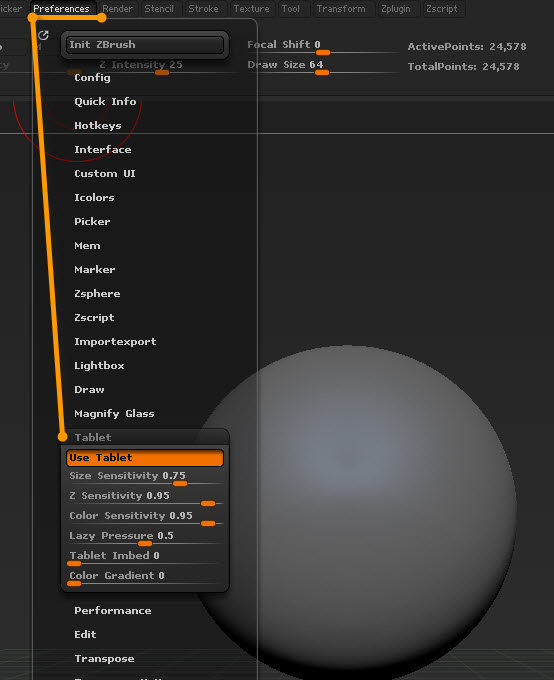Image resolution: width=554 pixels, height=680 pixels.
Task: Expand the Draw section
Action: (x=89, y=389)
